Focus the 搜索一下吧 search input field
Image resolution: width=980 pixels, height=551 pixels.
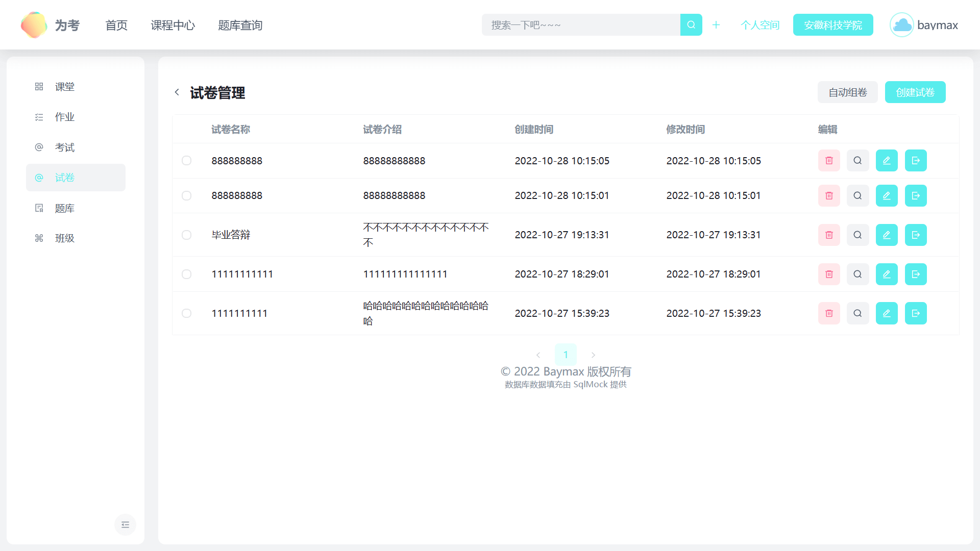(581, 25)
